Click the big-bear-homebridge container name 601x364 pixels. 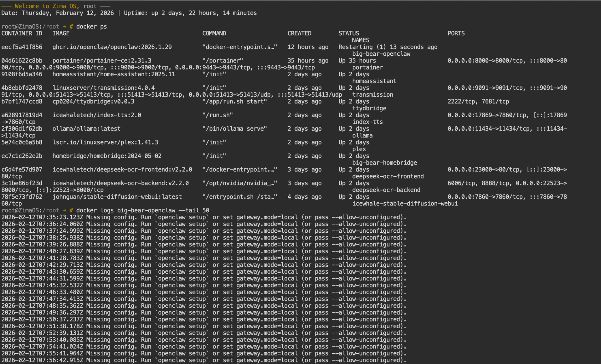click(385, 163)
